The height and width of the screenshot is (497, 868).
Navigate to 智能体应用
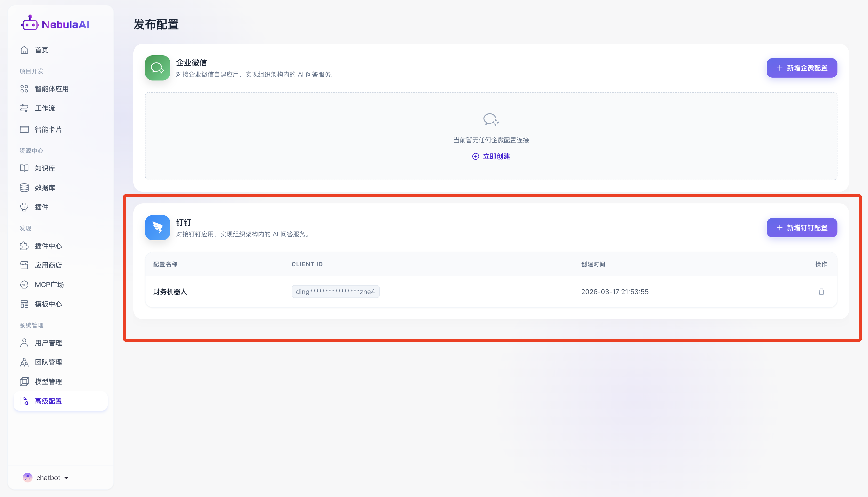click(52, 89)
